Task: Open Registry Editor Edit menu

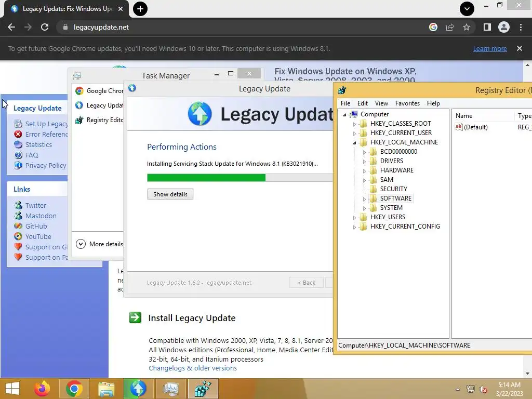Action: pos(362,103)
